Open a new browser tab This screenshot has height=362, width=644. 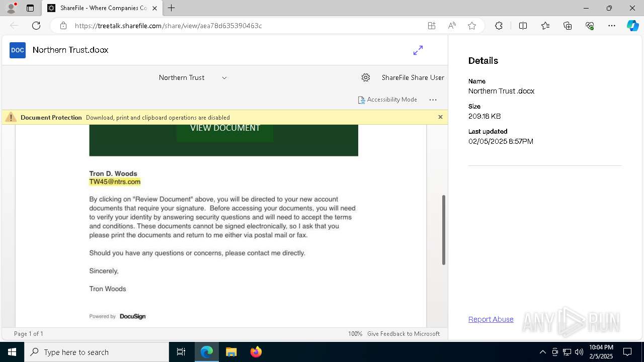click(x=172, y=8)
